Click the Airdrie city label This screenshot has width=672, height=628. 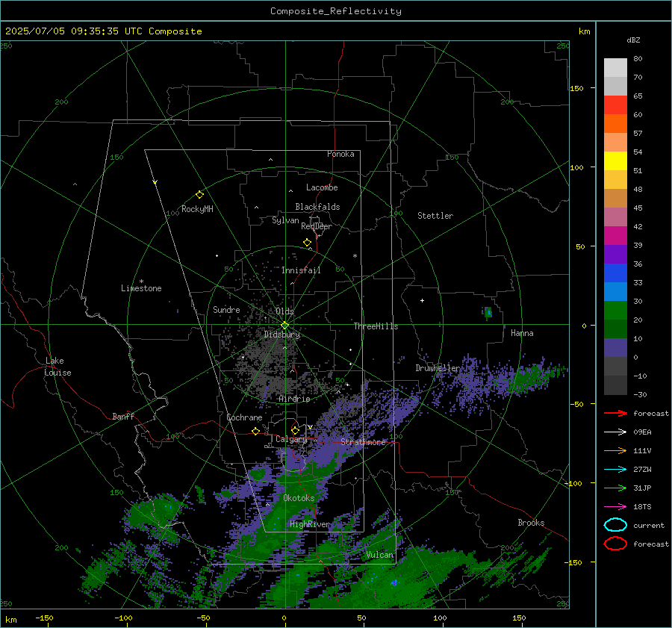(x=294, y=399)
